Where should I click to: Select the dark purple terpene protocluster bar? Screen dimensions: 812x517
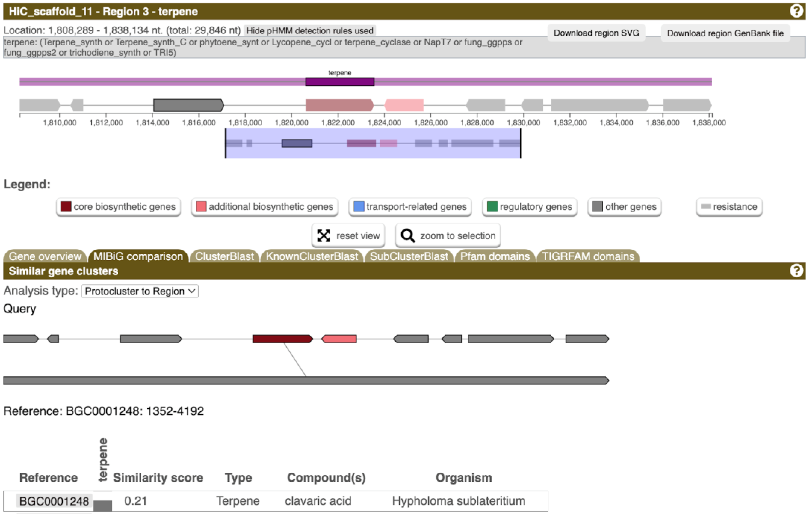340,82
